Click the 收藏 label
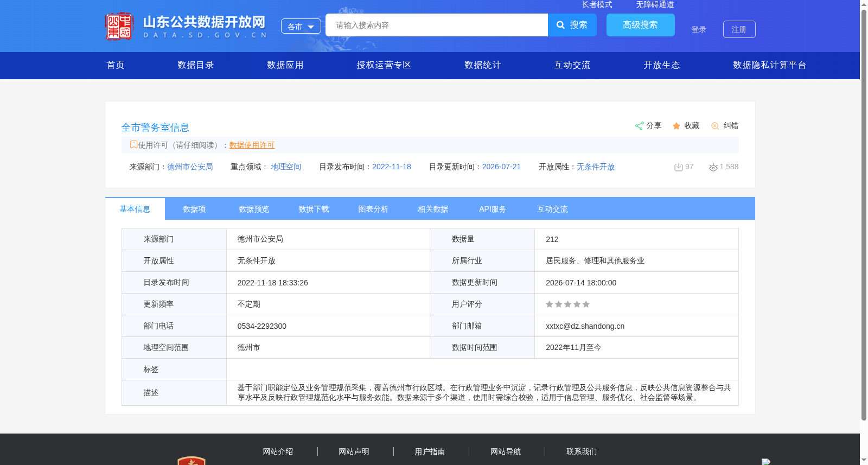 tap(692, 126)
